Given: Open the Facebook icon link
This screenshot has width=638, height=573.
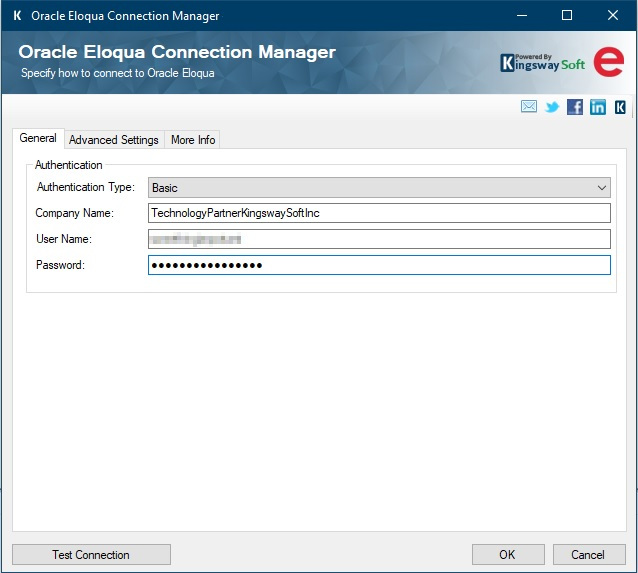Looking at the screenshot, I should 575,107.
